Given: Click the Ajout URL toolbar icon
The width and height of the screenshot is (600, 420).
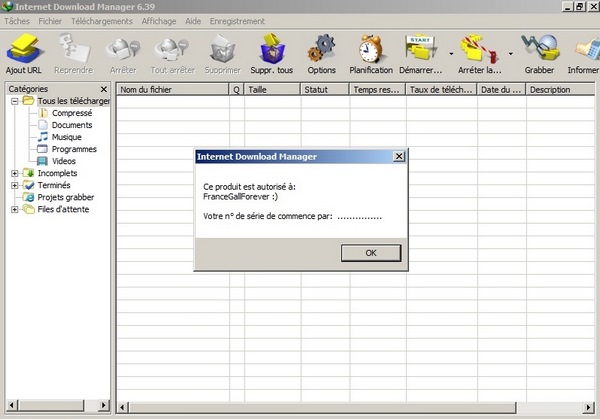Looking at the screenshot, I should tap(24, 48).
